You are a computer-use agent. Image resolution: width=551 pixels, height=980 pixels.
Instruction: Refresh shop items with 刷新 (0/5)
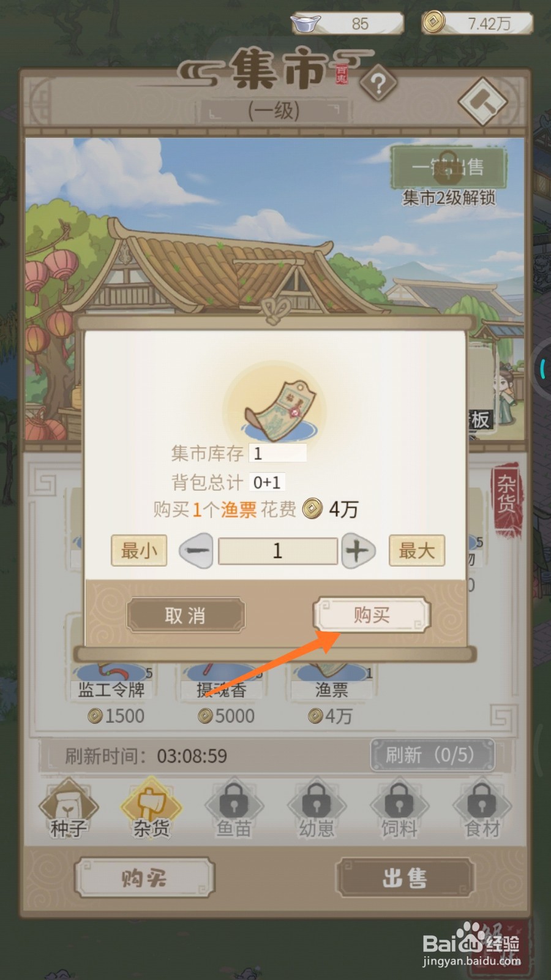point(432,755)
